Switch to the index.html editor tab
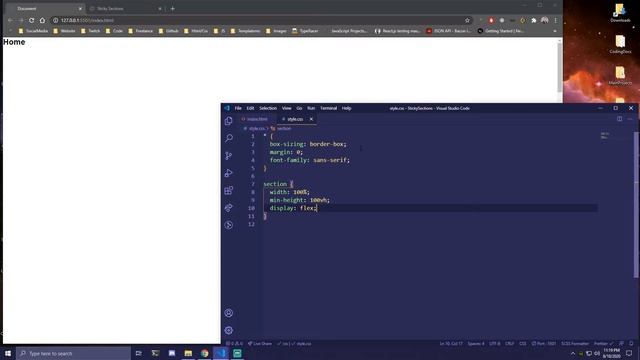The image size is (640, 360). pos(257,119)
